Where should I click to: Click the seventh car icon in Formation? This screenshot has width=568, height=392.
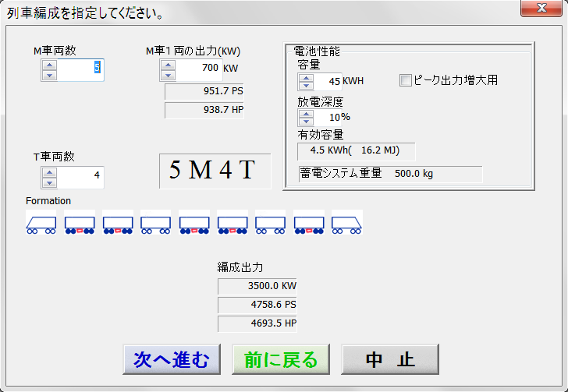(271, 223)
